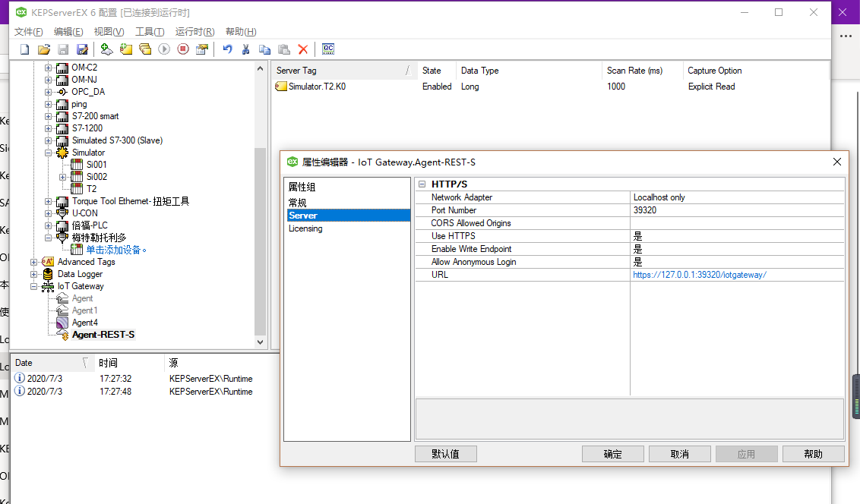This screenshot has width=860, height=504.
Task: Click the Save As toolbar icon
Action: click(82, 49)
